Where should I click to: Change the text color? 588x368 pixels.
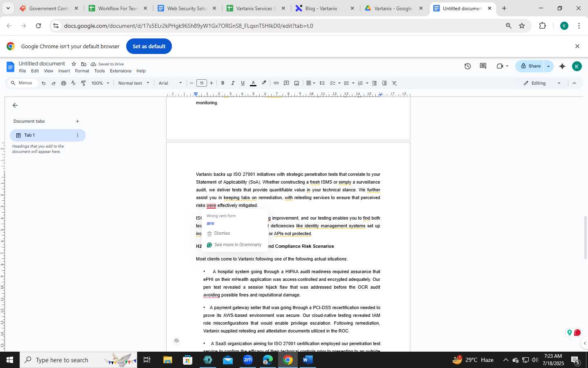[x=253, y=83]
